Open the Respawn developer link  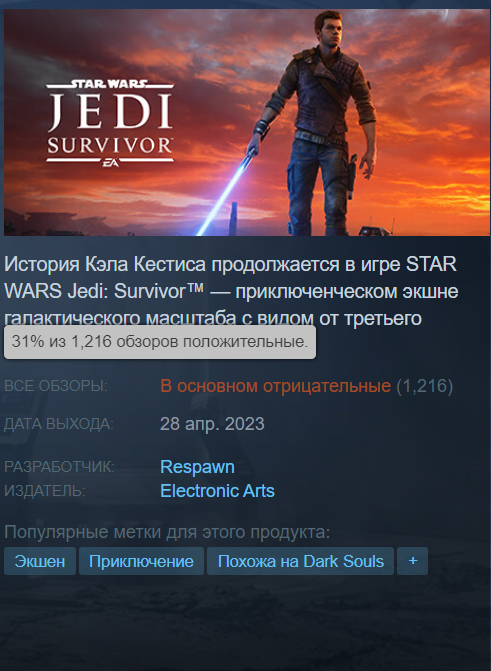[x=197, y=466]
